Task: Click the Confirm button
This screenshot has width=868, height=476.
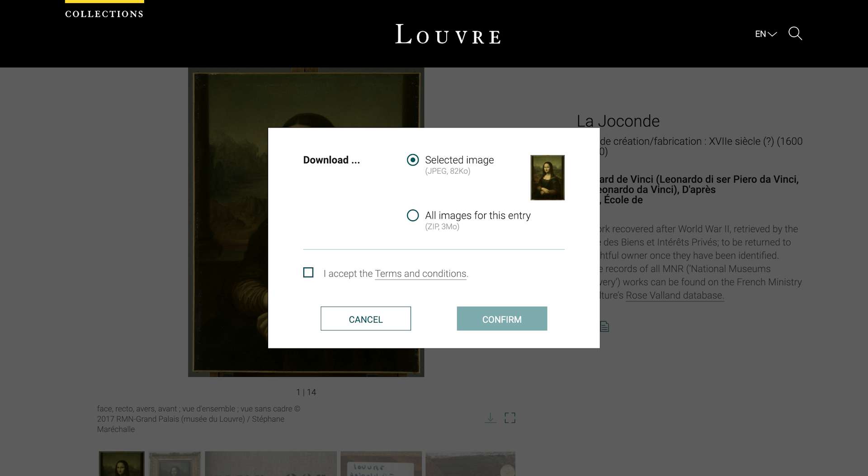Action: [502, 319]
